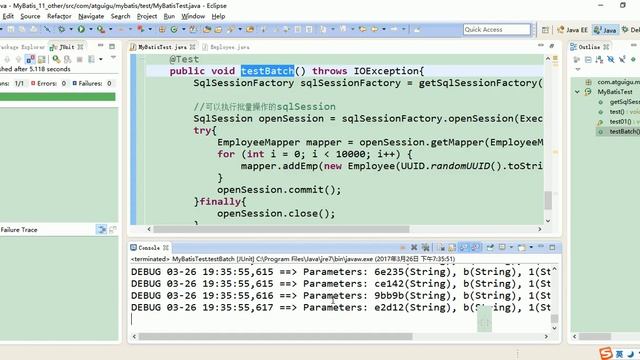Open the Open Perspective icon
The height and width of the screenshot is (360, 640).
click(x=545, y=30)
